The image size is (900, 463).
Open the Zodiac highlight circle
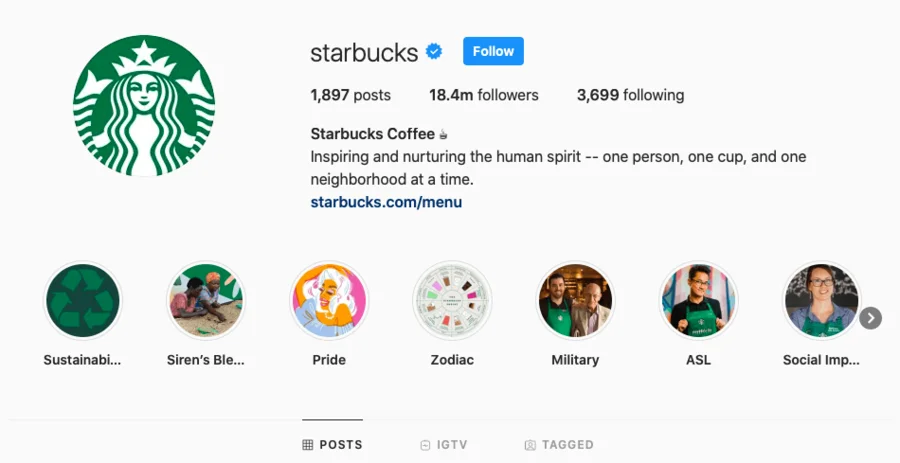(x=452, y=301)
